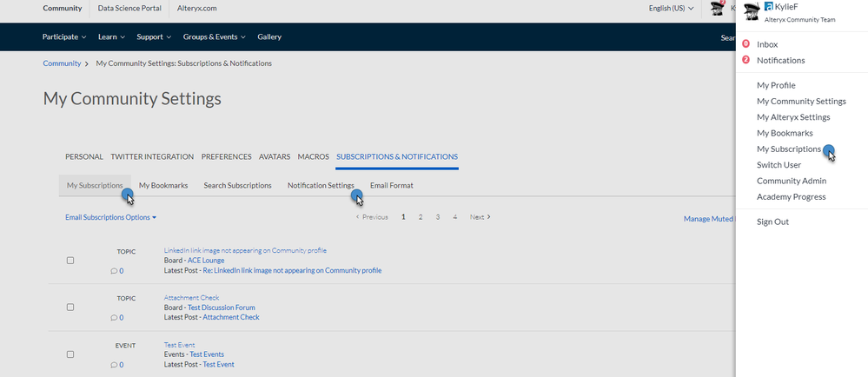Open Email Subscriptions Options dropdown
The image size is (868, 377).
tap(110, 217)
